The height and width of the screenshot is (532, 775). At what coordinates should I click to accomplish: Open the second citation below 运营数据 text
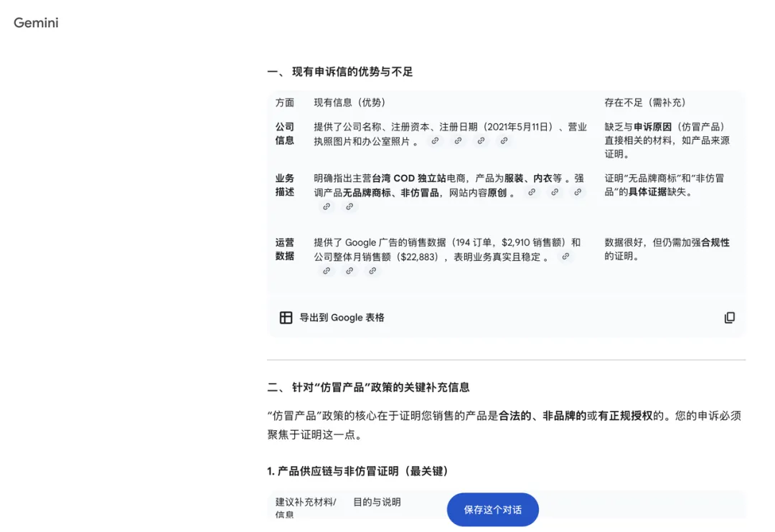[x=349, y=271]
